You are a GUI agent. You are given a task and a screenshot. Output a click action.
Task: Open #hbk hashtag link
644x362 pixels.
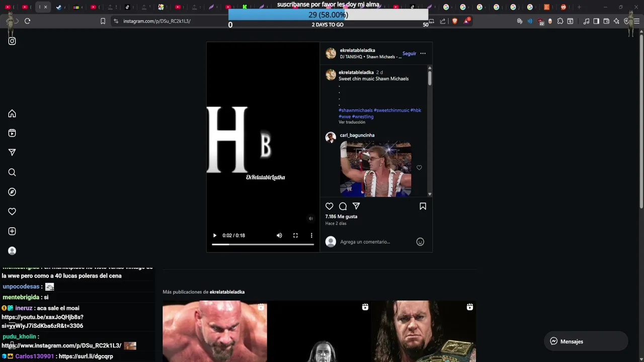[416, 110]
